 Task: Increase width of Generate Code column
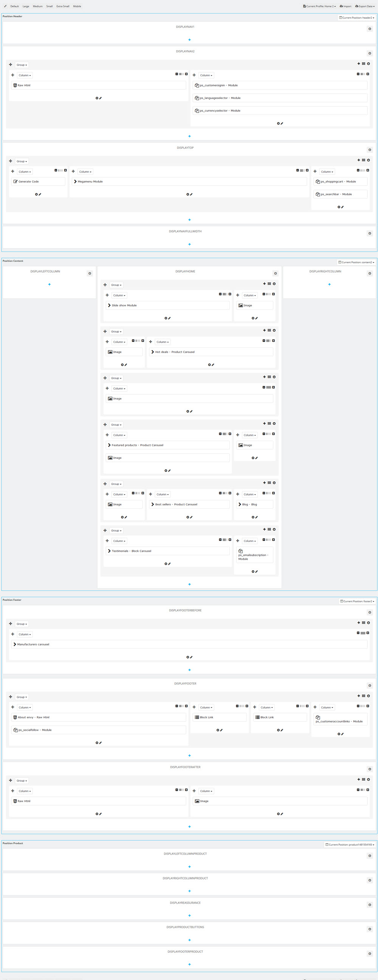(x=65, y=170)
